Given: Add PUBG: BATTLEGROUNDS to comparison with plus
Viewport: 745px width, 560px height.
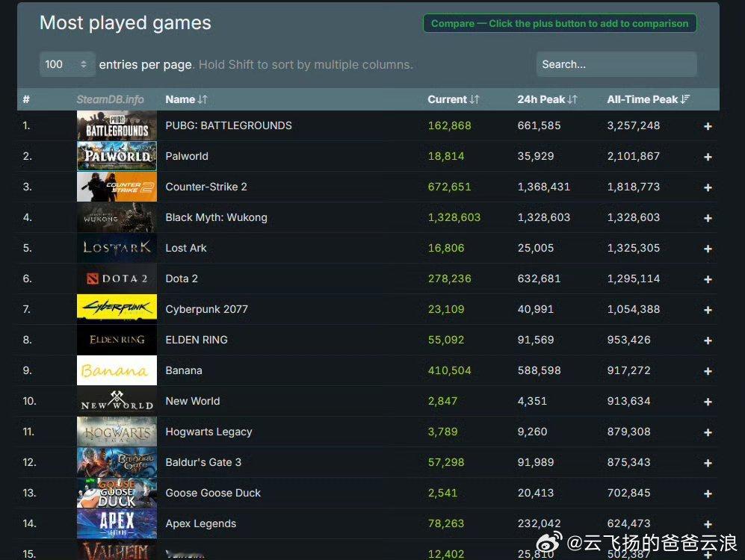Looking at the screenshot, I should 708,126.
